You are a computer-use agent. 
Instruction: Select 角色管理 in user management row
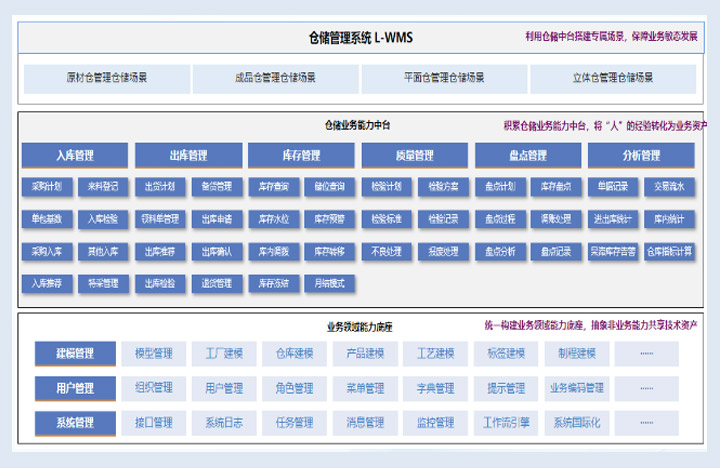294,388
